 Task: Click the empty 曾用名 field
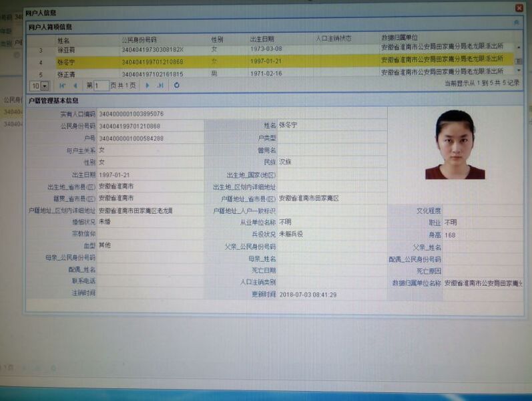tap(332, 150)
